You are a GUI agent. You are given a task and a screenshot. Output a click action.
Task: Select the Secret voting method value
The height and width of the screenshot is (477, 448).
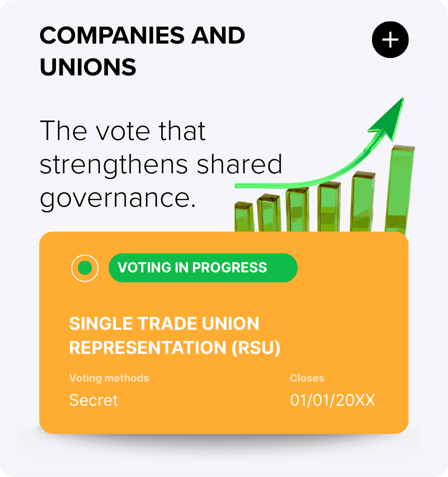tap(93, 400)
